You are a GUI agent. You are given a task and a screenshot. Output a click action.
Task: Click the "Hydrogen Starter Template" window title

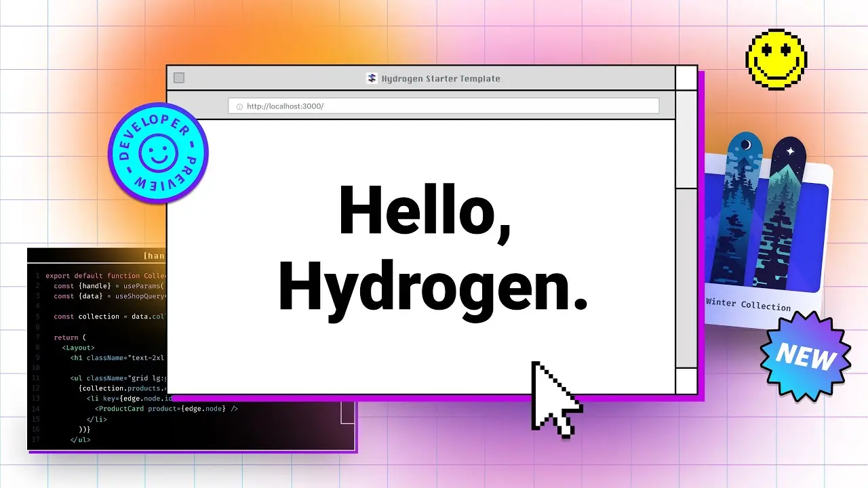pos(441,79)
